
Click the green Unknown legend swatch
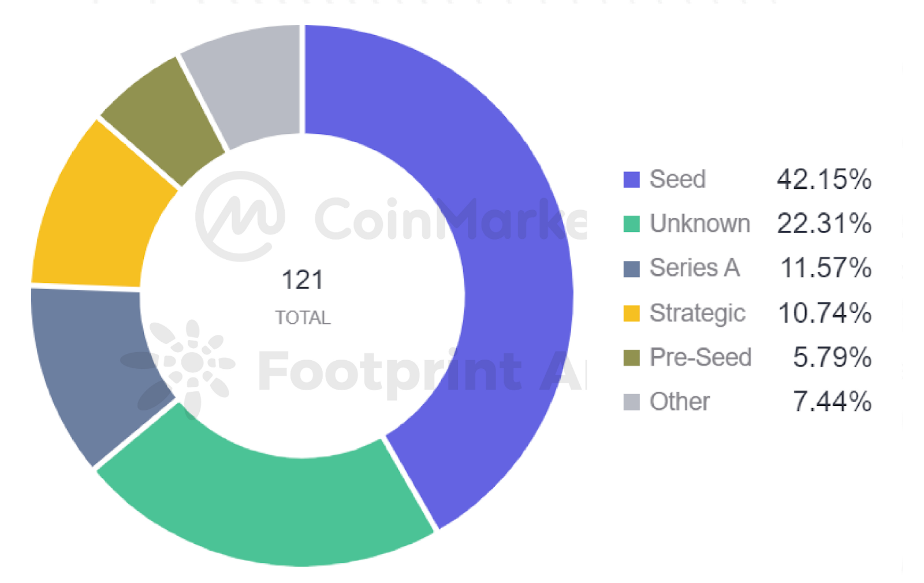coord(631,224)
